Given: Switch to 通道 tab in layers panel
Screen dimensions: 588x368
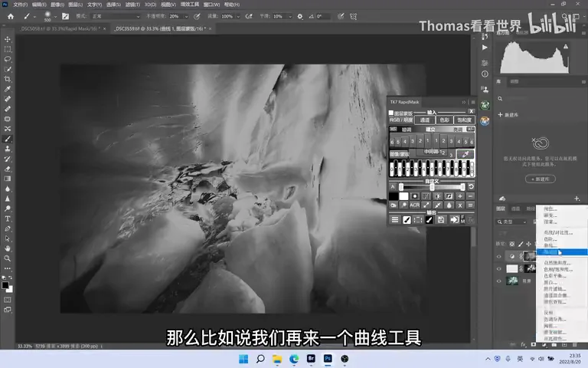Looking at the screenshot, I should pyautogui.click(x=515, y=209).
